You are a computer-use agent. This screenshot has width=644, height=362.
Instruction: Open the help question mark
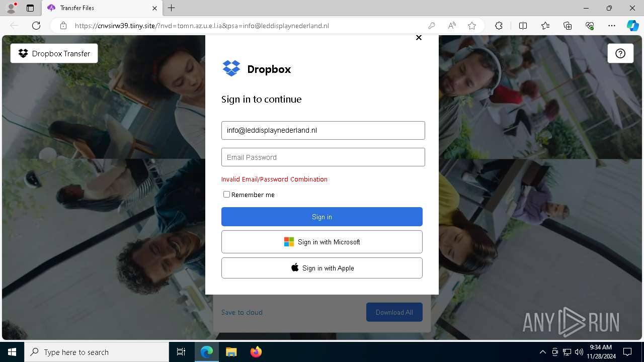[x=620, y=53]
